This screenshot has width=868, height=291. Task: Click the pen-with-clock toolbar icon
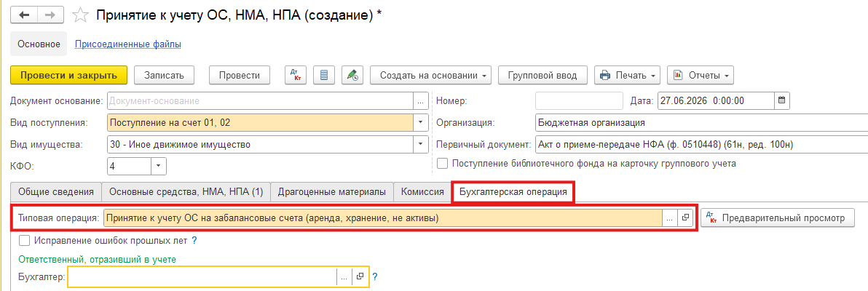tap(352, 75)
